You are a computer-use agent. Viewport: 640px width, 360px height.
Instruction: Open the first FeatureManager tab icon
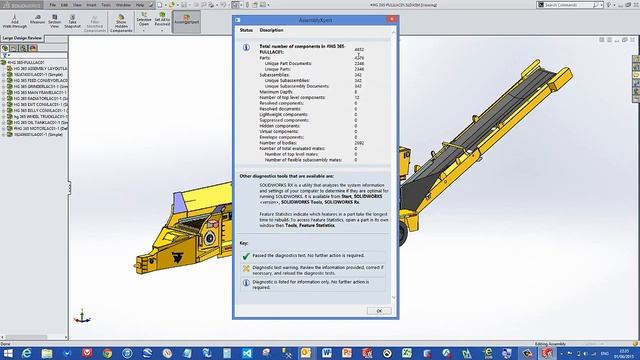tap(5, 48)
